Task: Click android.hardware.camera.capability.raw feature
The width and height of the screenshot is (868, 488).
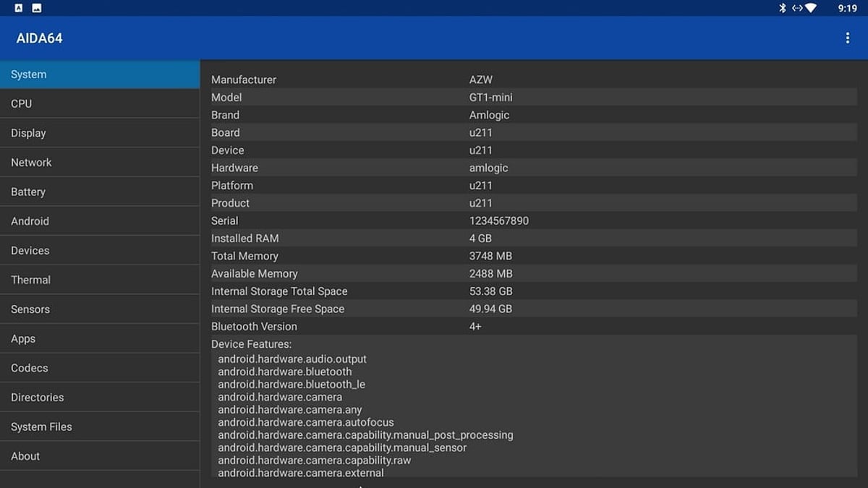Action: point(314,461)
